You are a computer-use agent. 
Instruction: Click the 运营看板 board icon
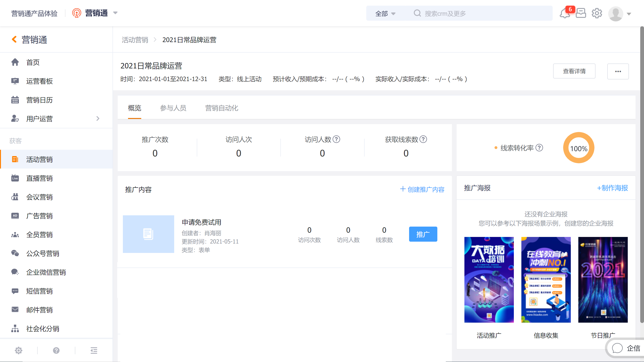click(15, 81)
